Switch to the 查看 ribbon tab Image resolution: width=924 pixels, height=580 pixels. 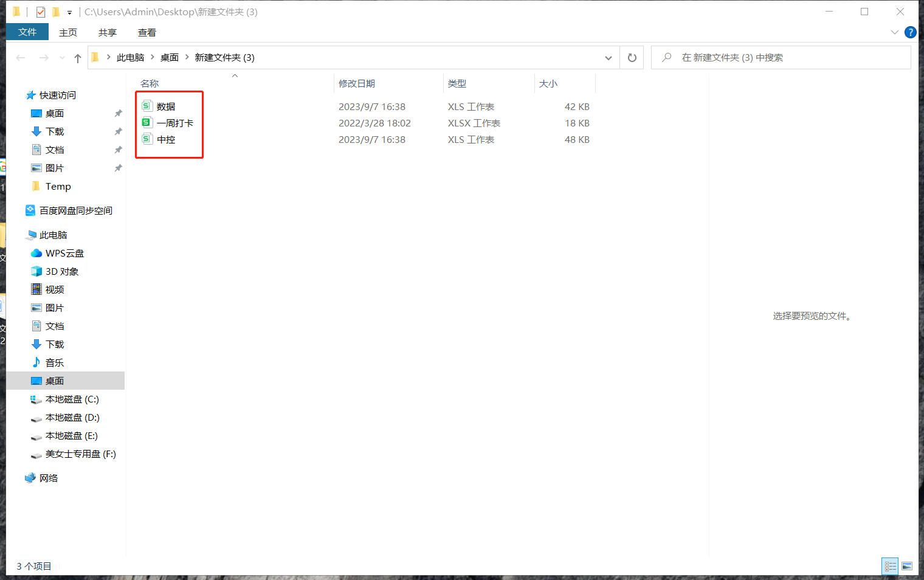[147, 32]
